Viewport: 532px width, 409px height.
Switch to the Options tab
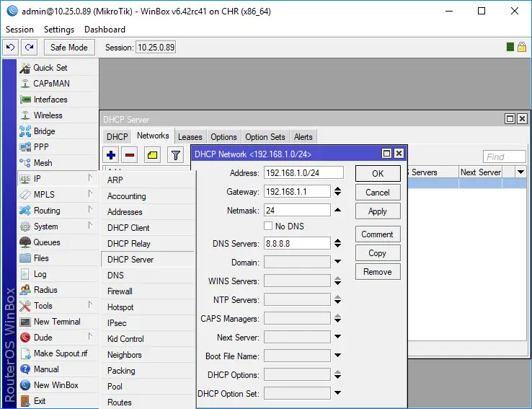pyautogui.click(x=223, y=137)
